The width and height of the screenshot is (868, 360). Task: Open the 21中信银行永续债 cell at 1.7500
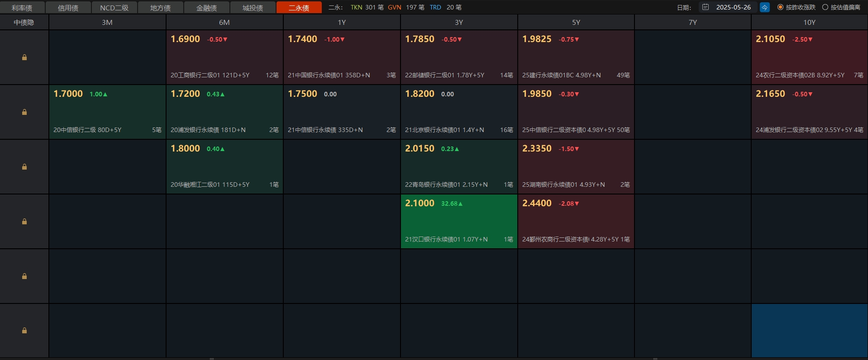[342, 112]
